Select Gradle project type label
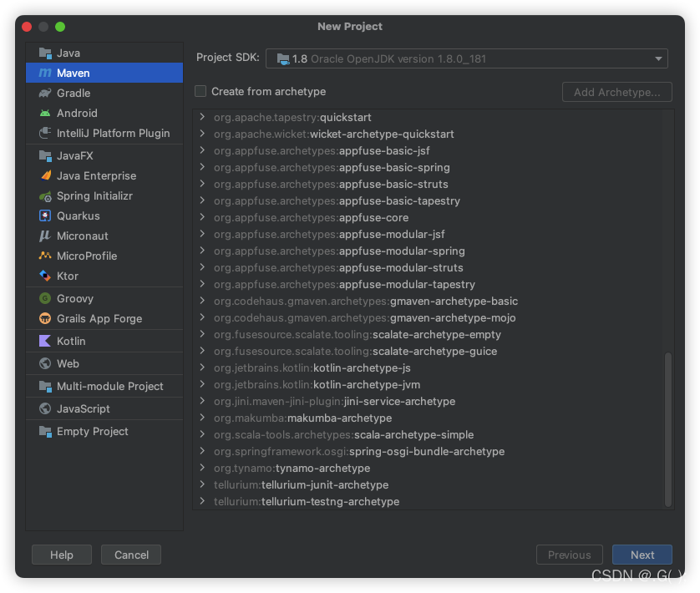The image size is (700, 593). coord(74,93)
